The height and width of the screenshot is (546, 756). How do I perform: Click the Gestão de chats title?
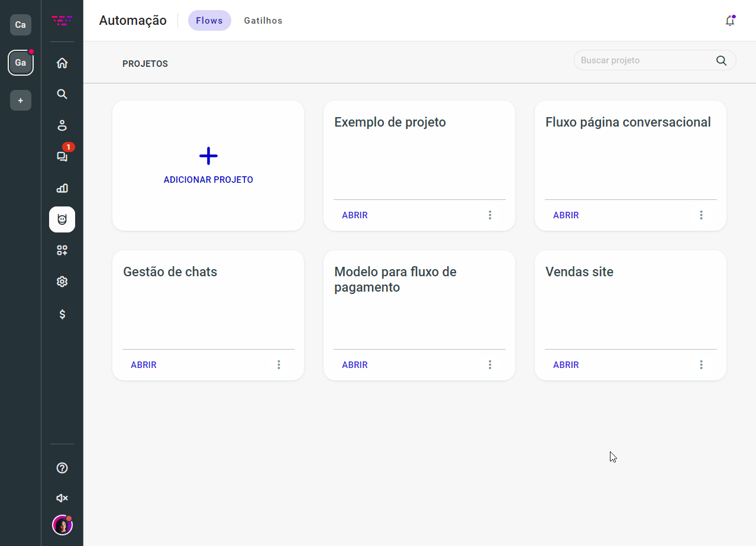click(x=170, y=272)
